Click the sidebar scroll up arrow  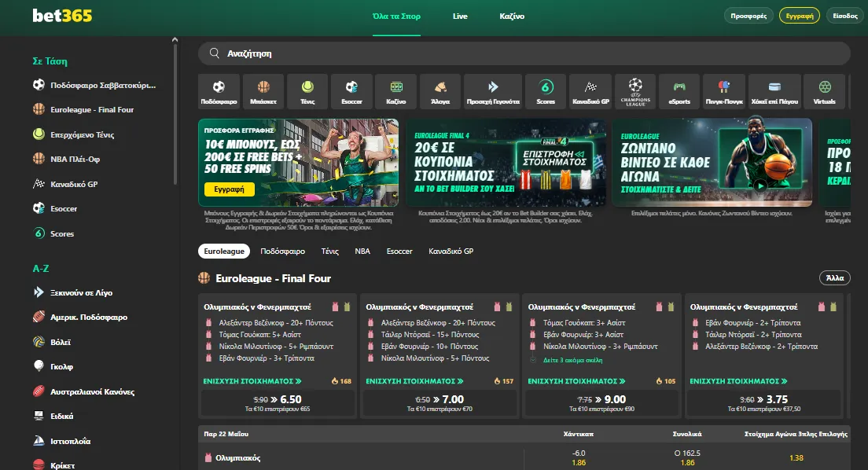[x=175, y=40]
